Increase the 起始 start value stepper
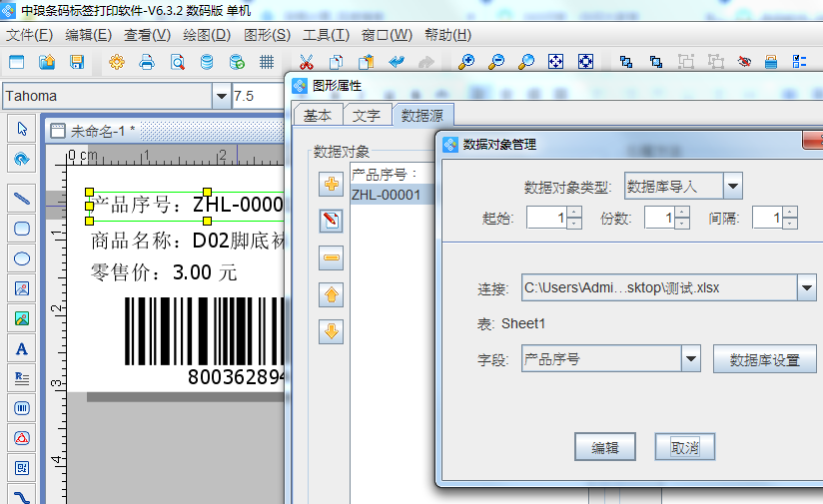 point(574,212)
